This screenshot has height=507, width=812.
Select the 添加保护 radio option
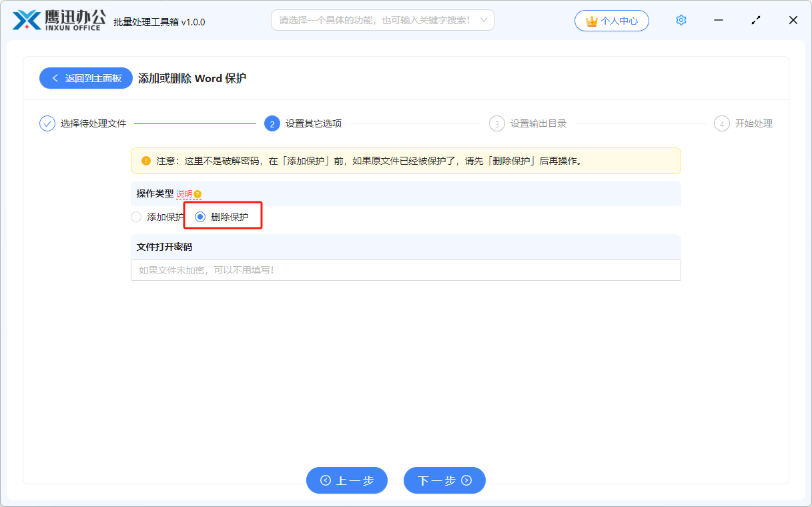(x=136, y=217)
